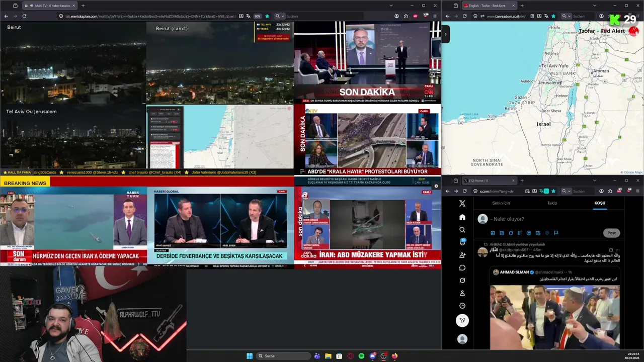Open X chat messages bubble icon
This screenshot has width=644, height=362.
(x=462, y=267)
